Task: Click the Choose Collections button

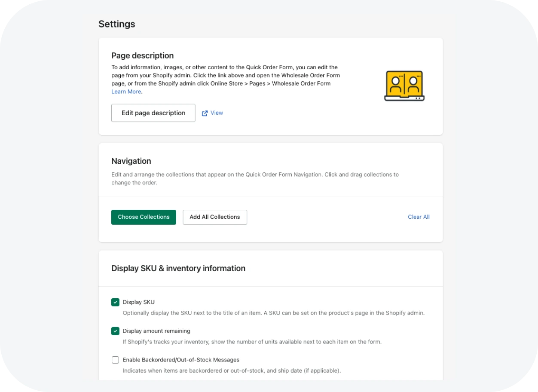Action: tap(144, 217)
